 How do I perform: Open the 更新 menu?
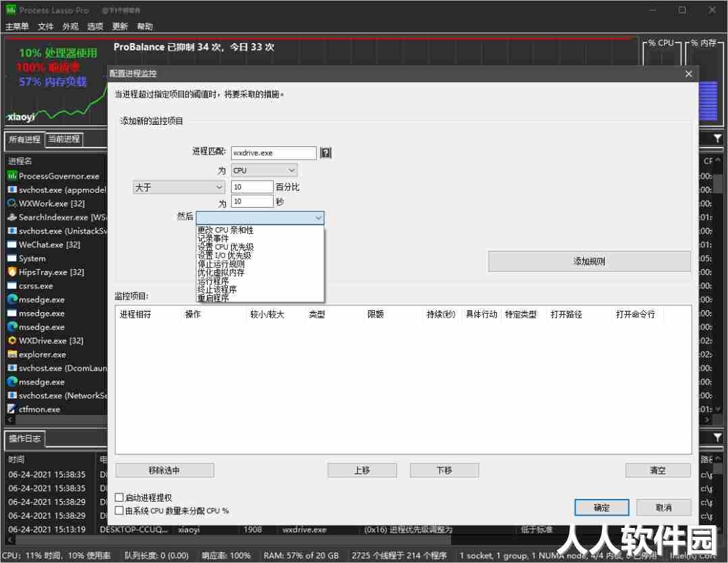coord(120,26)
